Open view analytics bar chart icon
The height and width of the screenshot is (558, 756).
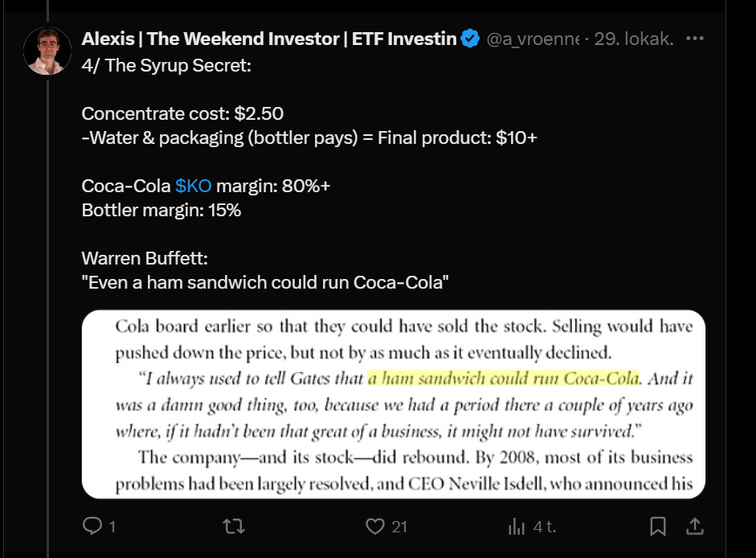tap(516, 527)
